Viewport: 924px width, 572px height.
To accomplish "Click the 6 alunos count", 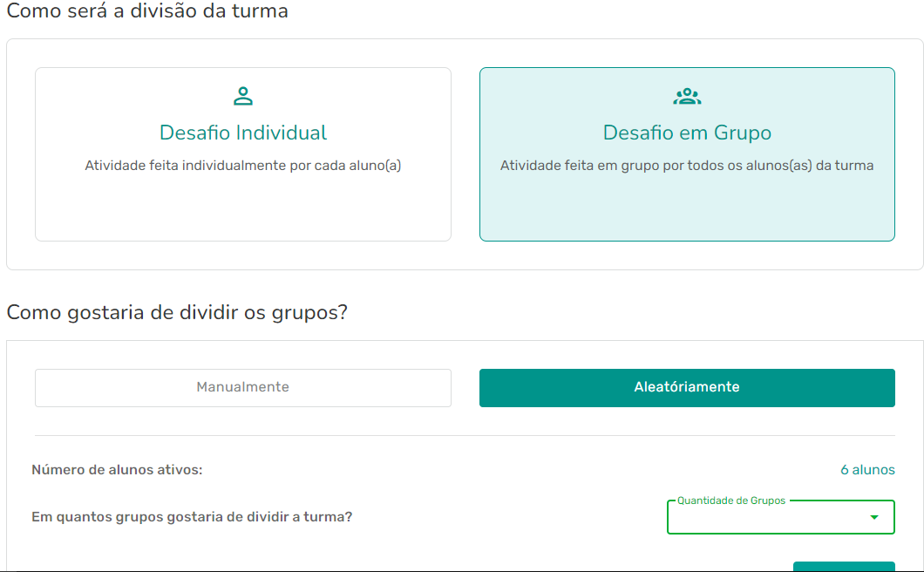I will (867, 470).
